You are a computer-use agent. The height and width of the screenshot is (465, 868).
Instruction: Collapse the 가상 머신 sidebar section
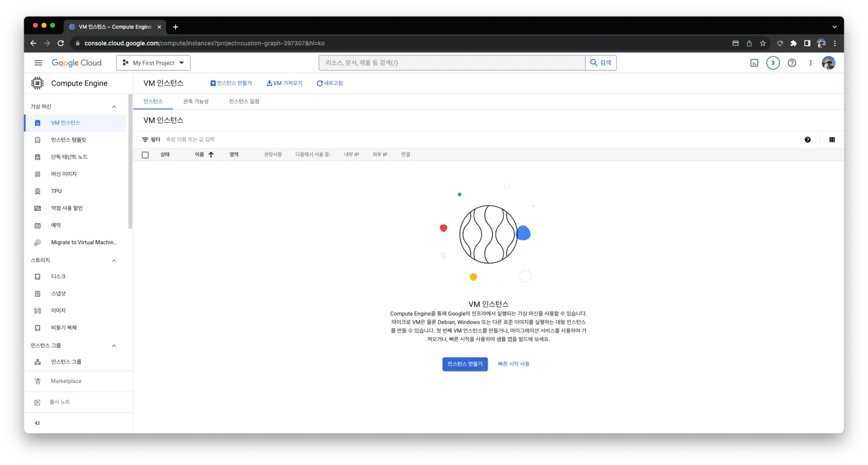(114, 107)
